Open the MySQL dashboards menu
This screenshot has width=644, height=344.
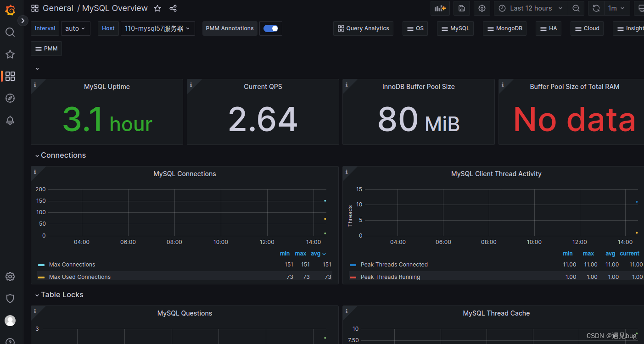pos(455,28)
